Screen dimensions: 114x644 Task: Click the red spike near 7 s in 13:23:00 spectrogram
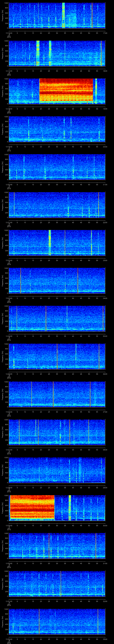pyautogui.click(x=21, y=280)
